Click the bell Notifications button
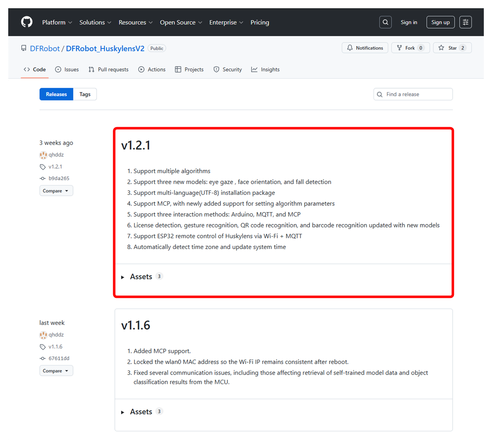This screenshot has width=492, height=448. pos(365,48)
